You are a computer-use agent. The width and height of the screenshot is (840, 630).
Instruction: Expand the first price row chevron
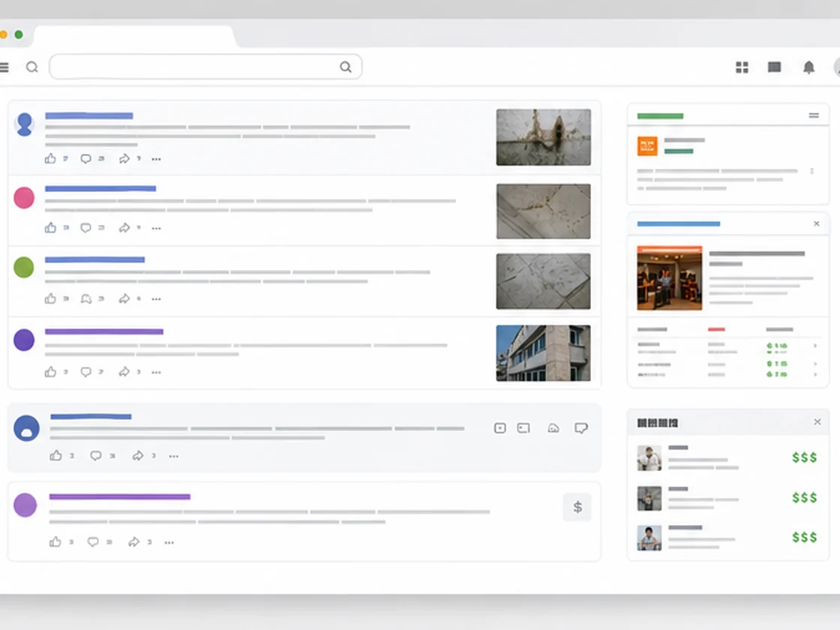point(815,346)
